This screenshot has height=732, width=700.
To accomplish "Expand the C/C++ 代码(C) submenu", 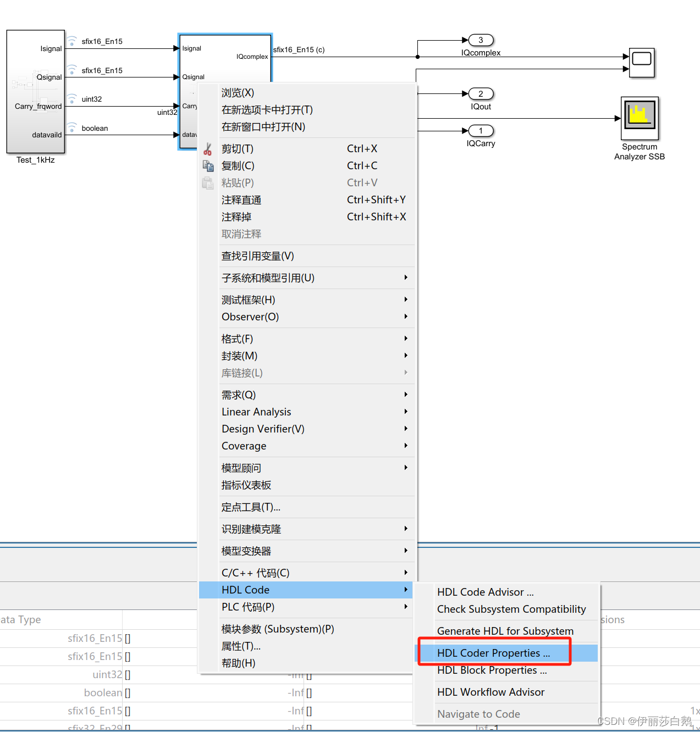I will pyautogui.click(x=255, y=573).
